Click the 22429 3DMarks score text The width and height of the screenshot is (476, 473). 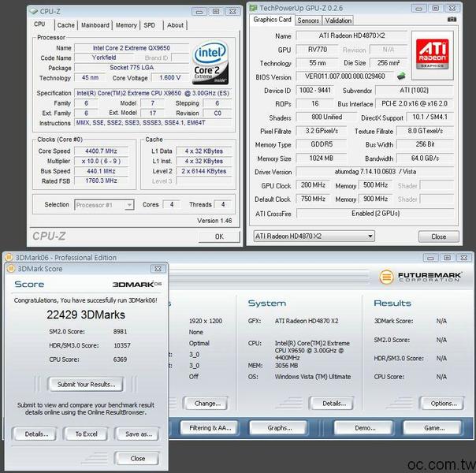click(86, 315)
